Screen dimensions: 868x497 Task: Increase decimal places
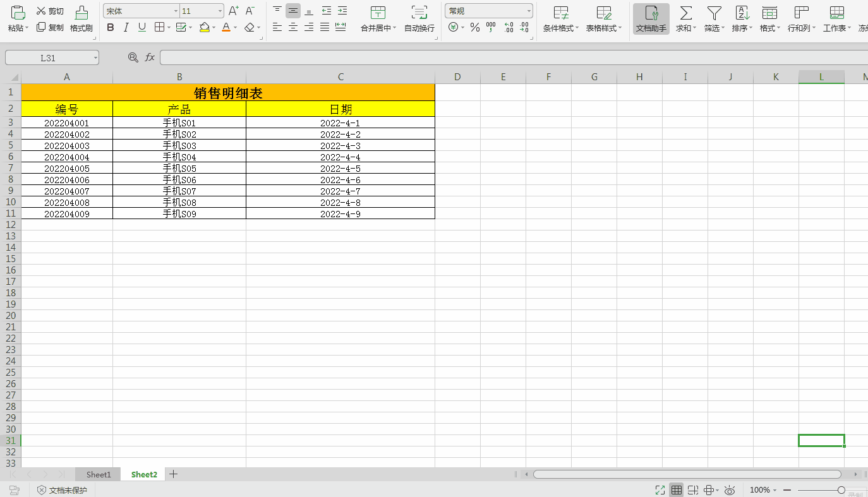tap(509, 27)
